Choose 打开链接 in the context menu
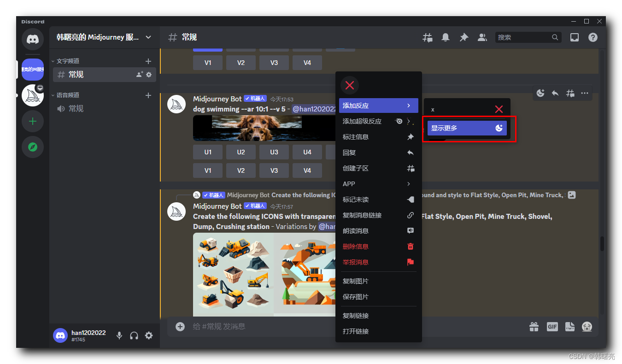This screenshot has height=364, width=622. (x=379, y=331)
